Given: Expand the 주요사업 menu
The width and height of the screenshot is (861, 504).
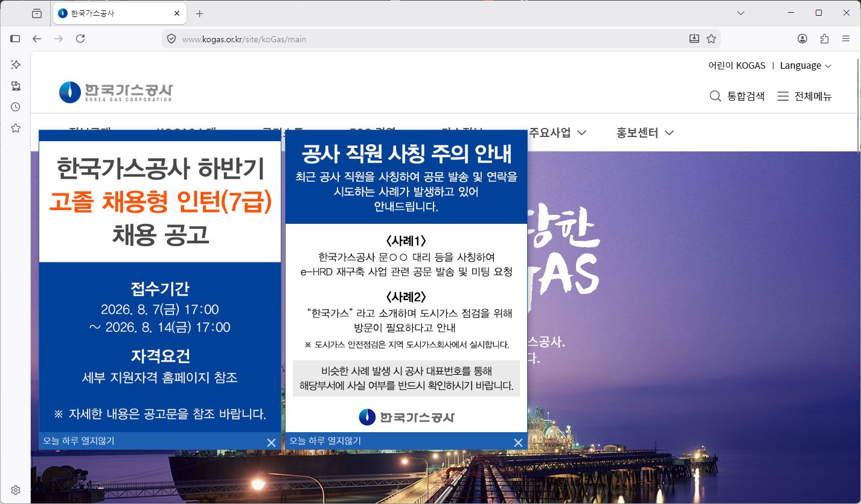Looking at the screenshot, I should pyautogui.click(x=557, y=132).
